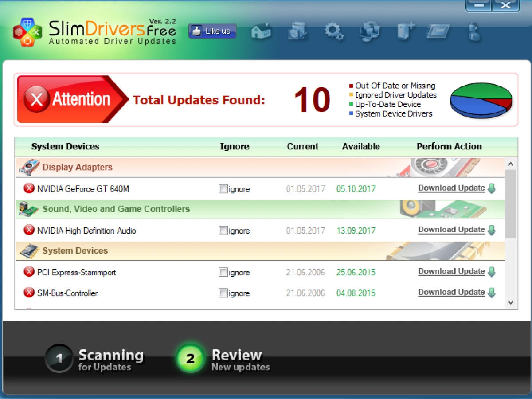Click available date 13.09.2017
The height and width of the screenshot is (399, 532).
356,231
